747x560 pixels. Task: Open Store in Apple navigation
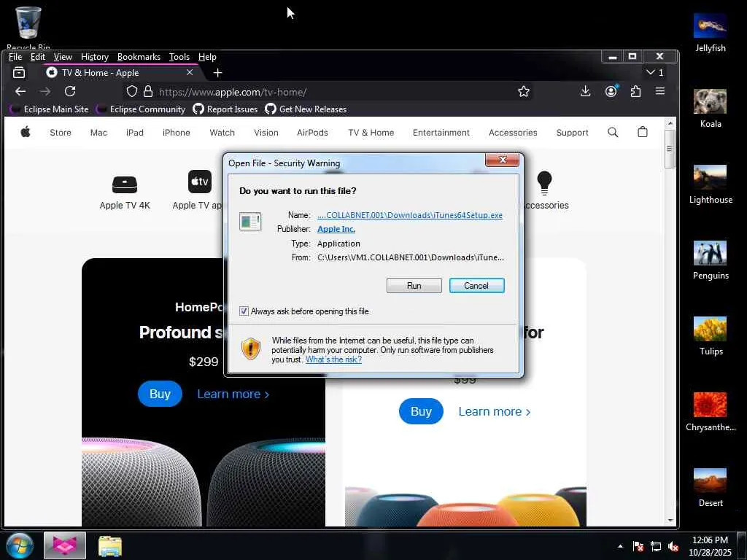coord(61,133)
